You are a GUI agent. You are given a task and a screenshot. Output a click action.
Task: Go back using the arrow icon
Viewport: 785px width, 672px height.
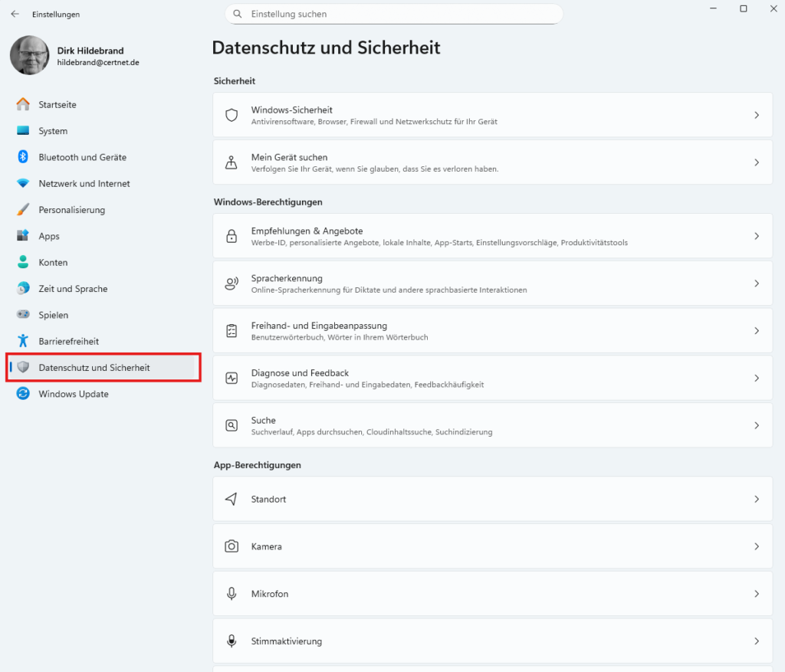(x=15, y=14)
